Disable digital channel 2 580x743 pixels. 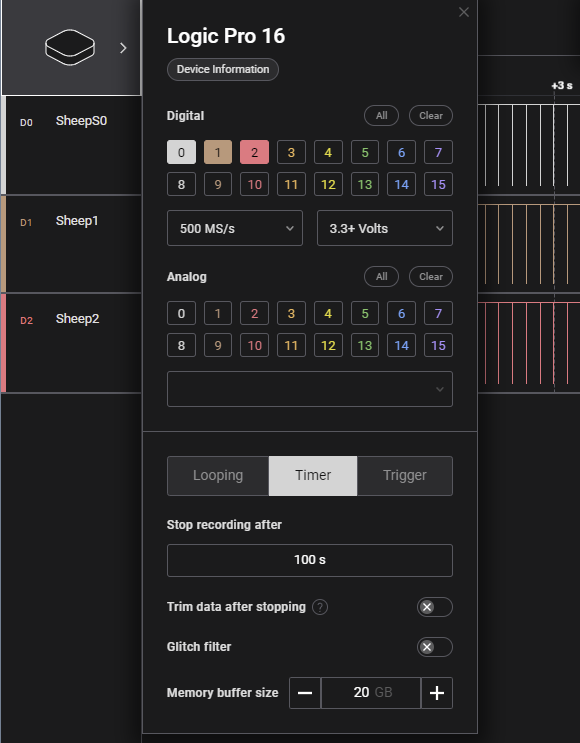[254, 152]
